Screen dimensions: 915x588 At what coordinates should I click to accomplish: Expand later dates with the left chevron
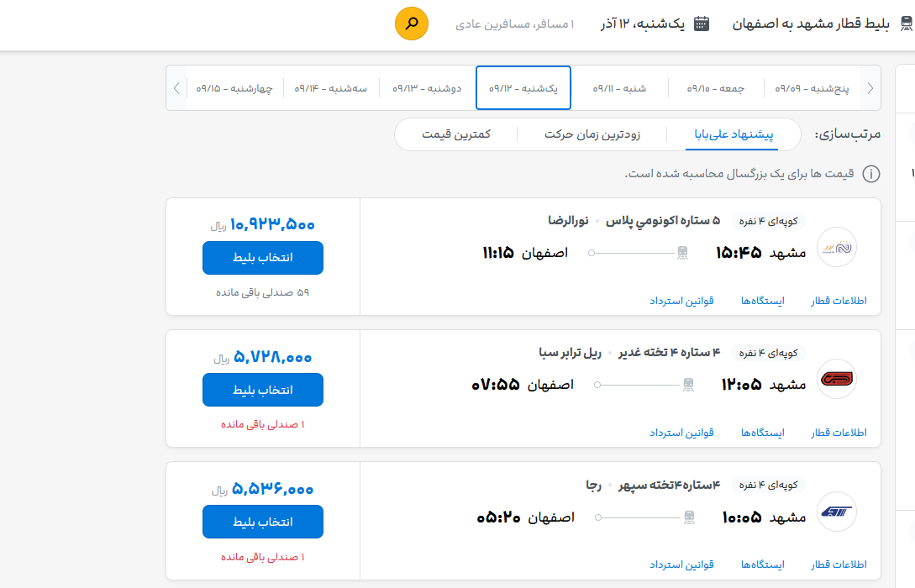176,87
